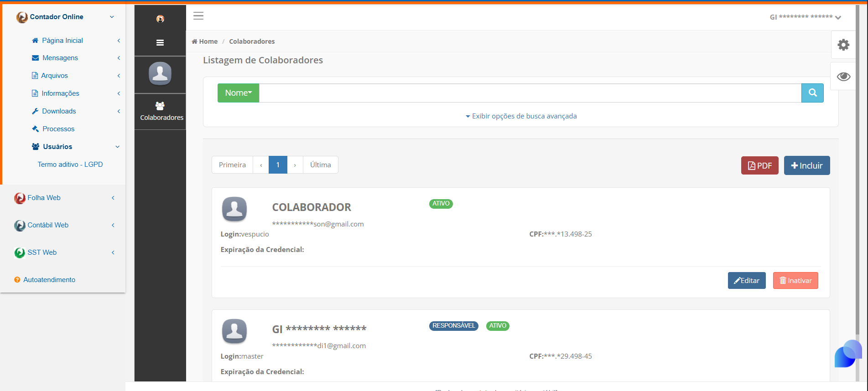
Task: Click the Folha Web logo icon
Action: pos(20,198)
